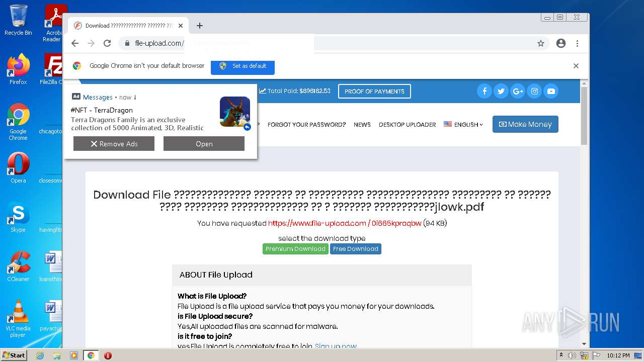
Task: Click the Proof of Payments button
Action: point(374,92)
